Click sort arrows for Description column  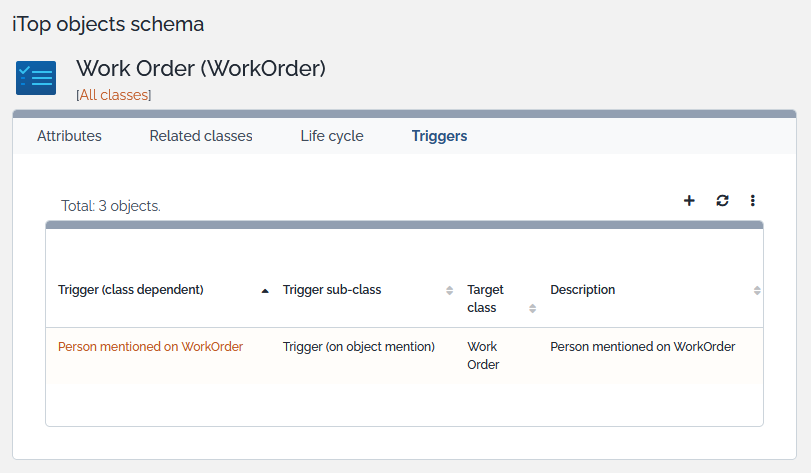(757, 290)
